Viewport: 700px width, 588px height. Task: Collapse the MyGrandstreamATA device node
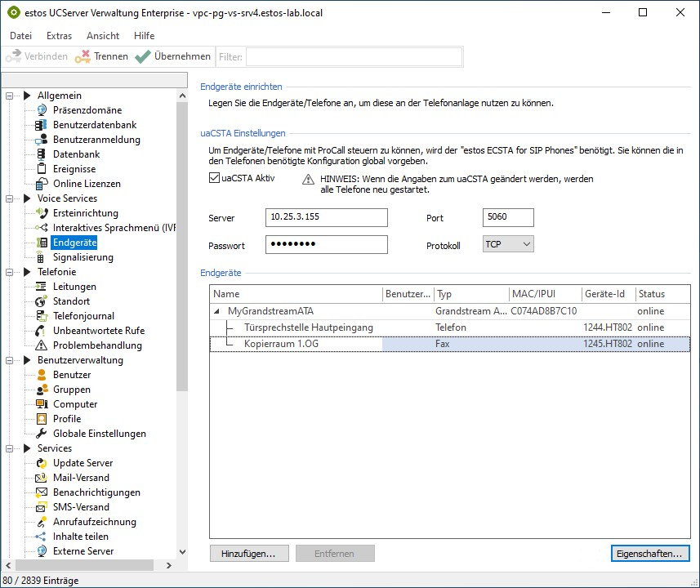217,311
